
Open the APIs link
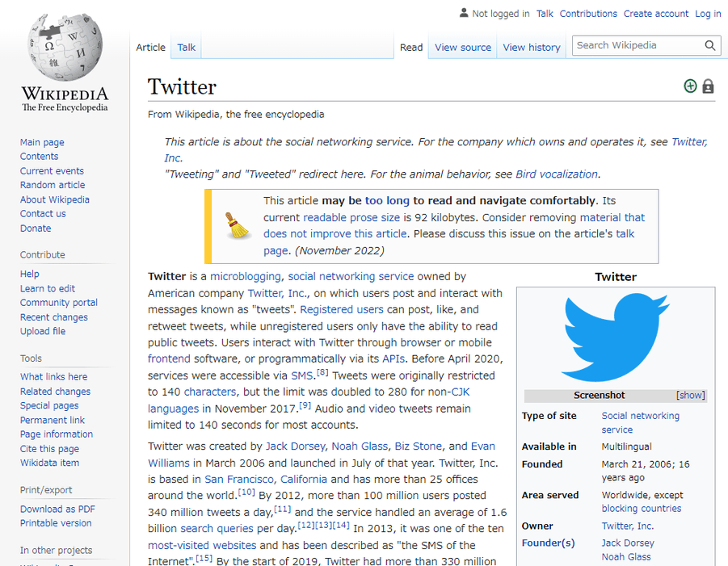point(393,358)
